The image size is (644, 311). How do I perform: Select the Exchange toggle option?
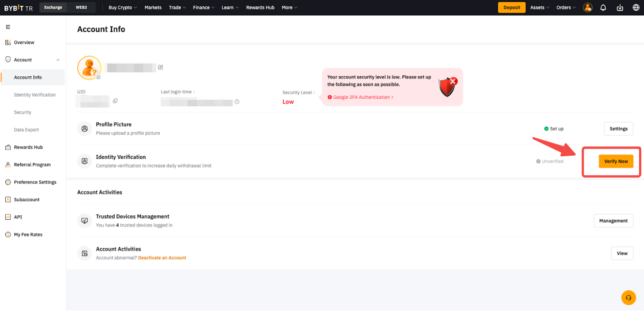tap(53, 7)
